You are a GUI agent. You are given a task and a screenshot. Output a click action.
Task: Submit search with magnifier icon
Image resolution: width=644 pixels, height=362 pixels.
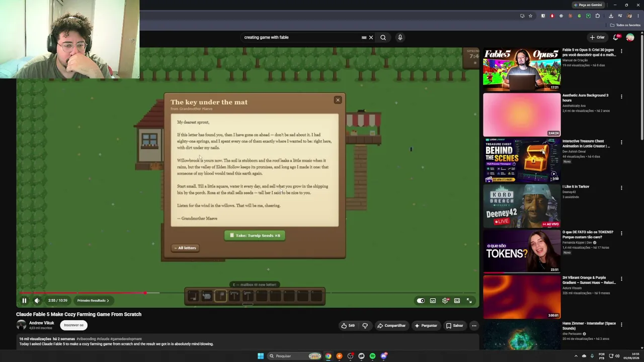point(383,37)
